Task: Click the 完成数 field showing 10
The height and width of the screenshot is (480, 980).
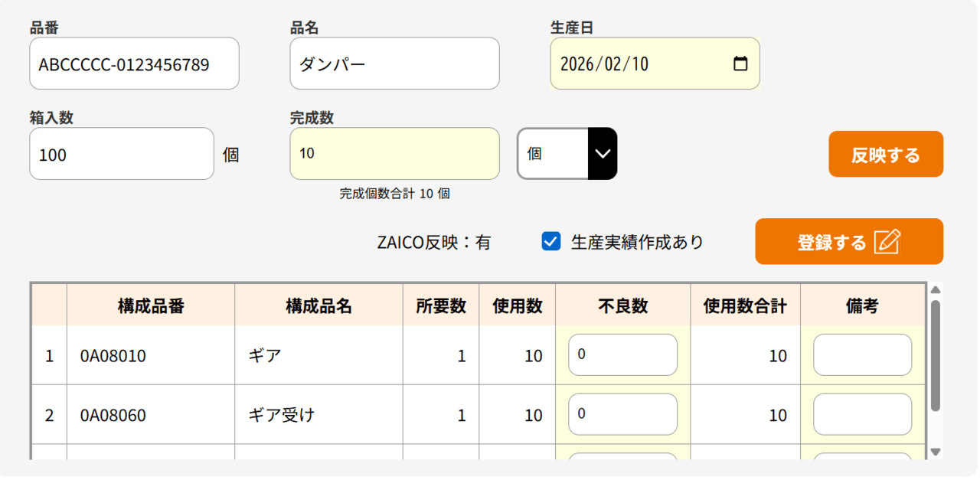Action: pos(394,154)
